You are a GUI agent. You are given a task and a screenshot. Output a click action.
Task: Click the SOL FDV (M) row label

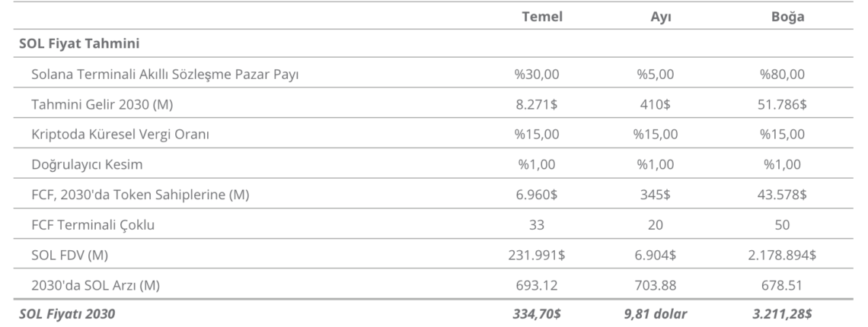(x=70, y=255)
